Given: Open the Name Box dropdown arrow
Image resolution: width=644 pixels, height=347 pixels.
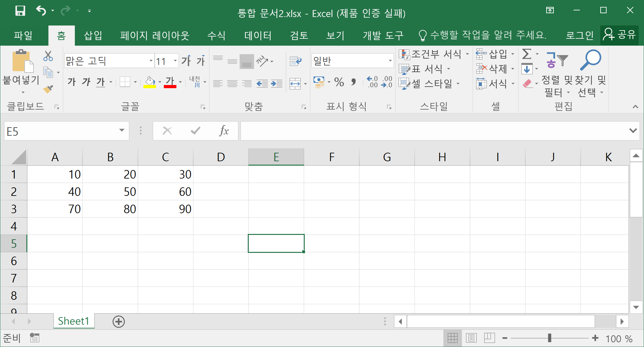Looking at the screenshot, I should [122, 131].
